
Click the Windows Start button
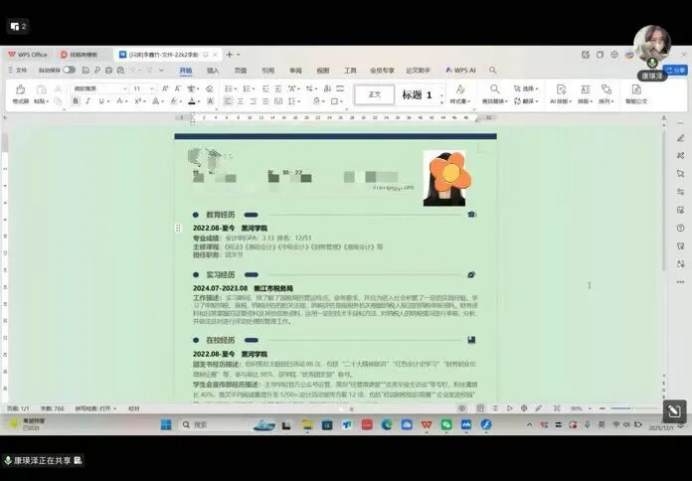pyautogui.click(x=166, y=425)
